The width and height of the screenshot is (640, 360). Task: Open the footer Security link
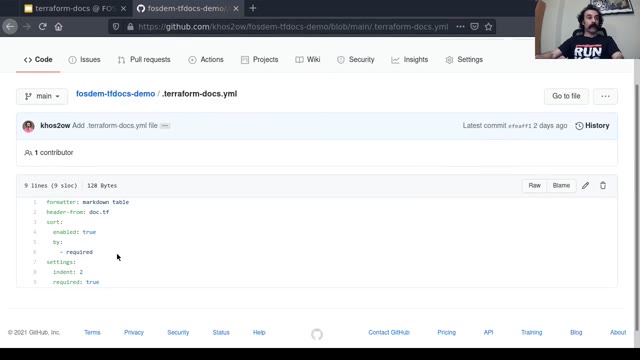[178, 333]
